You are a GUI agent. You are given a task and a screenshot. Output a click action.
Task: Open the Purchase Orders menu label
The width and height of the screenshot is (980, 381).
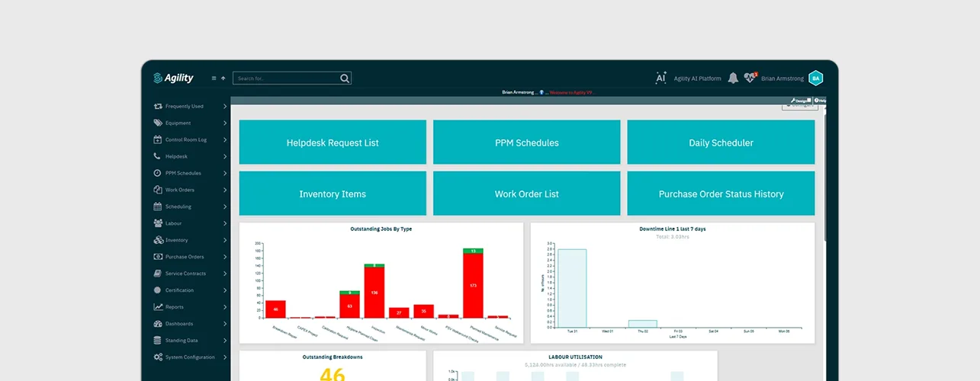185,257
